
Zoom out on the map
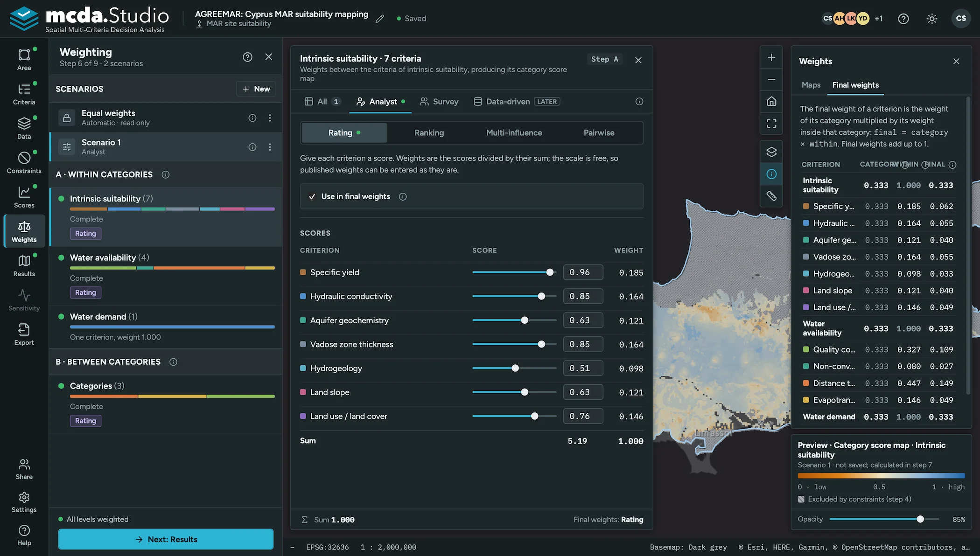[771, 79]
